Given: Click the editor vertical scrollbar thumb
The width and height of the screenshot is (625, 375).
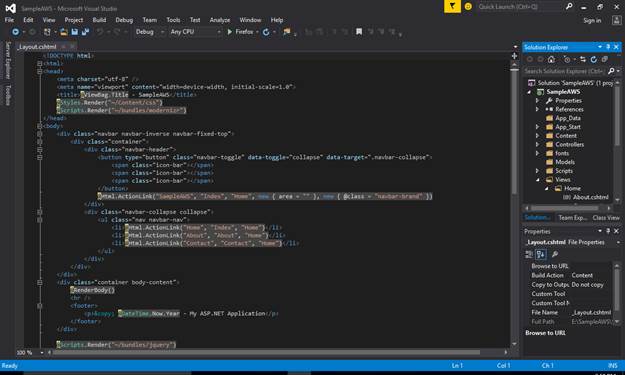Looking at the screenshot, I should [514, 132].
